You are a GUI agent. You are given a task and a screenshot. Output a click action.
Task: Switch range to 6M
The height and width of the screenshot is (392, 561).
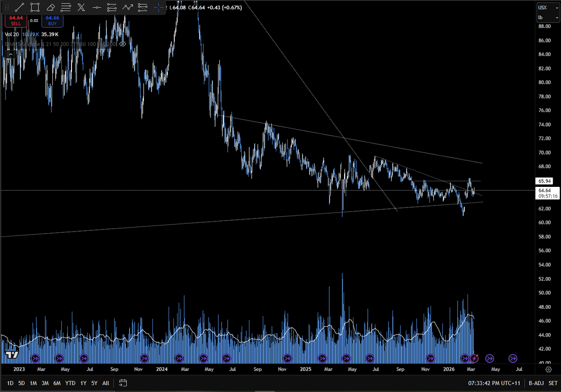pyautogui.click(x=57, y=383)
